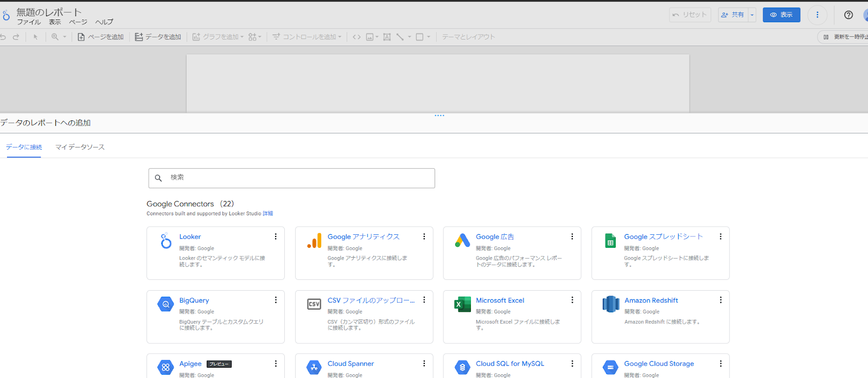Select the rectangle shape tool
868x378 pixels.
point(419,37)
